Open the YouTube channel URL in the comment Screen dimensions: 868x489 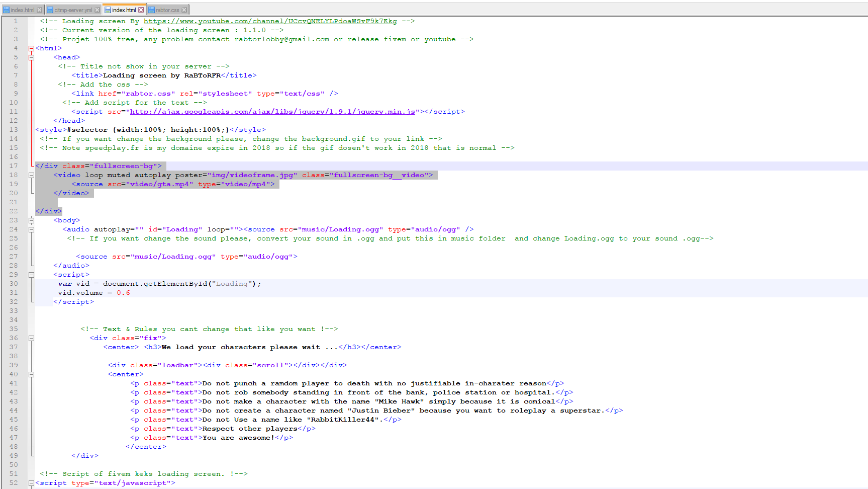point(270,21)
